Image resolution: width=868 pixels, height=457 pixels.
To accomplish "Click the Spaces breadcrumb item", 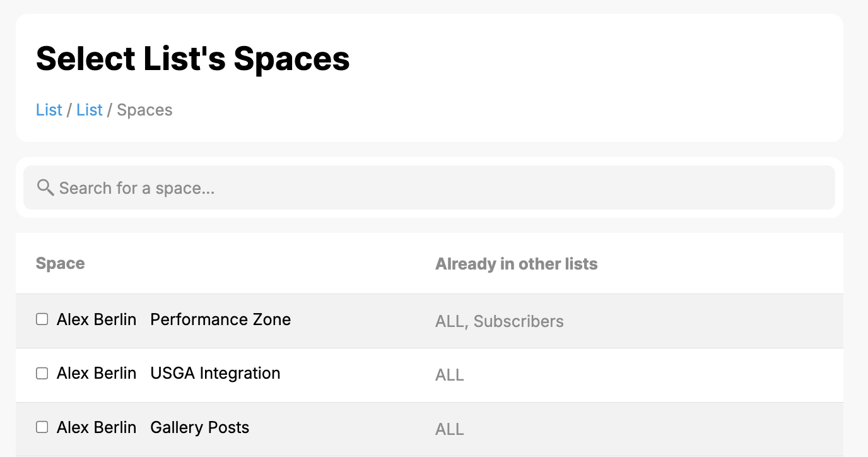I will 144,109.
